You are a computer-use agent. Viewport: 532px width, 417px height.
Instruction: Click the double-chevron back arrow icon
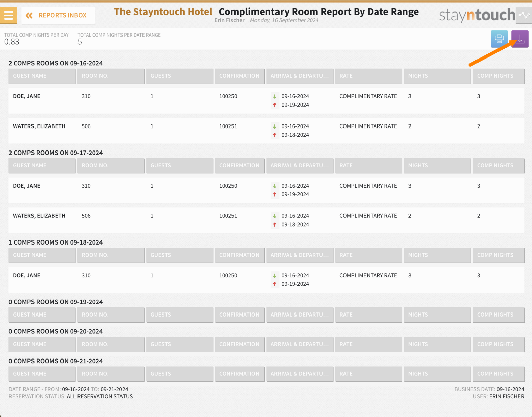point(29,15)
